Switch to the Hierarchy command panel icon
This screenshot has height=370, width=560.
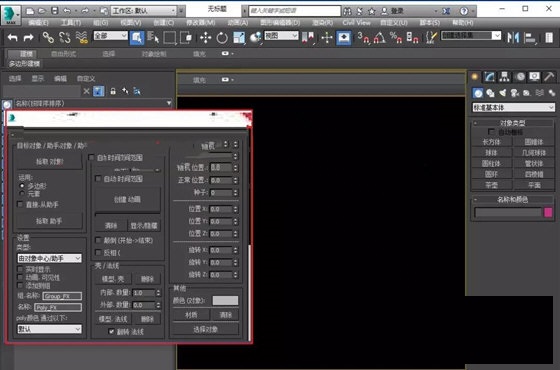click(504, 77)
